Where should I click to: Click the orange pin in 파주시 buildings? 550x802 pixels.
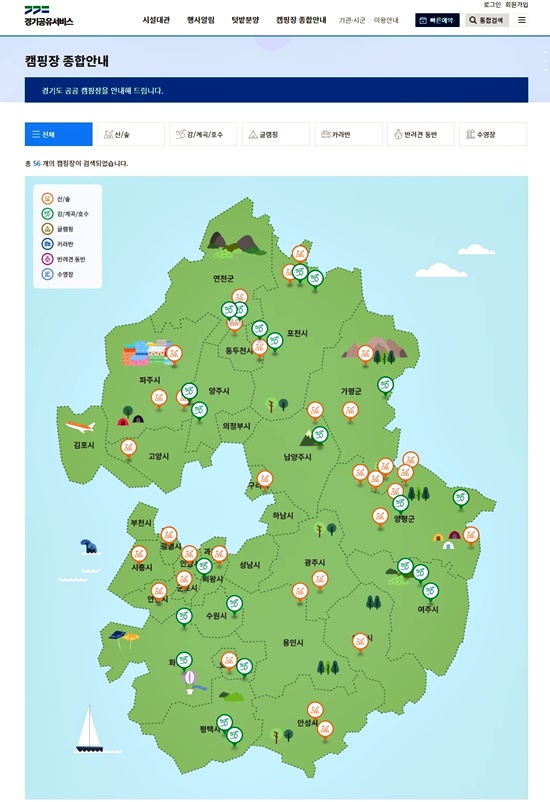[174, 354]
